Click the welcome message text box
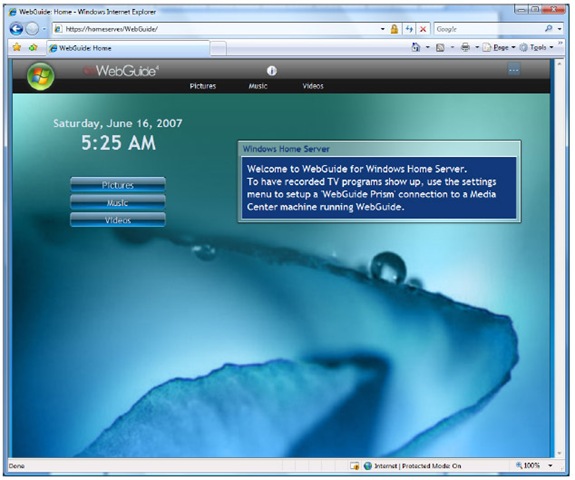This screenshot has width=575, height=480. (x=379, y=188)
